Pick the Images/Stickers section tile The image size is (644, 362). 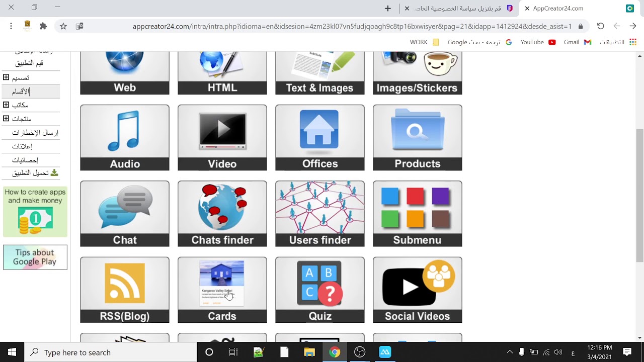tap(418, 73)
